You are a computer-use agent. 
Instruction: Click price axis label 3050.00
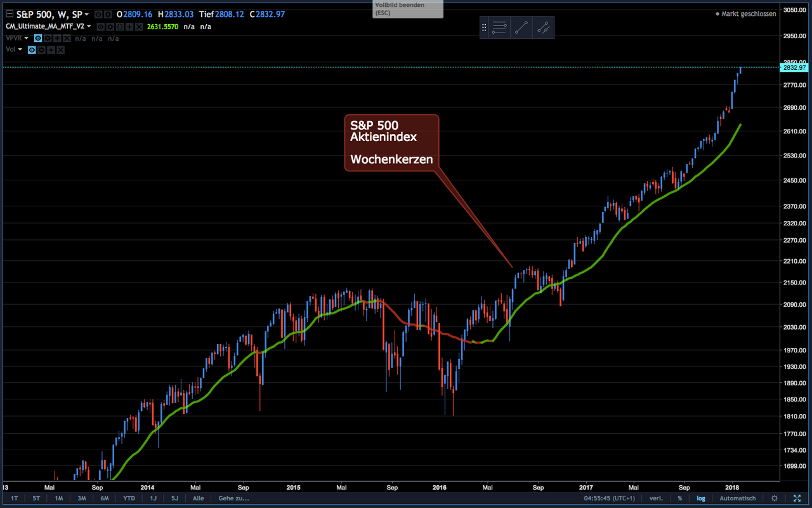[794, 11]
